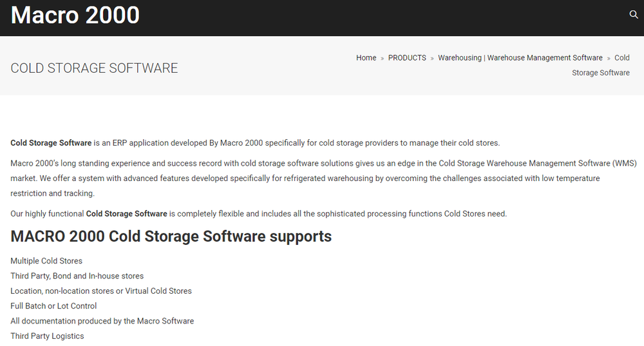
Task: Click the heading MACRO 2000 Cold Storage Software supports
Action: pos(171,236)
